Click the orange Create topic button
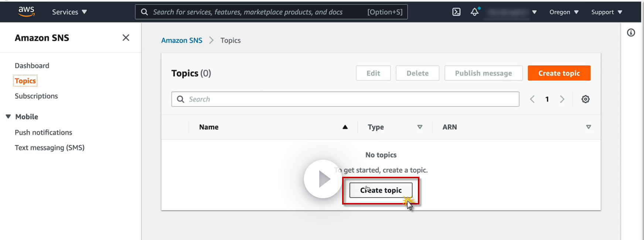Image resolution: width=644 pixels, height=240 pixels. click(x=559, y=73)
